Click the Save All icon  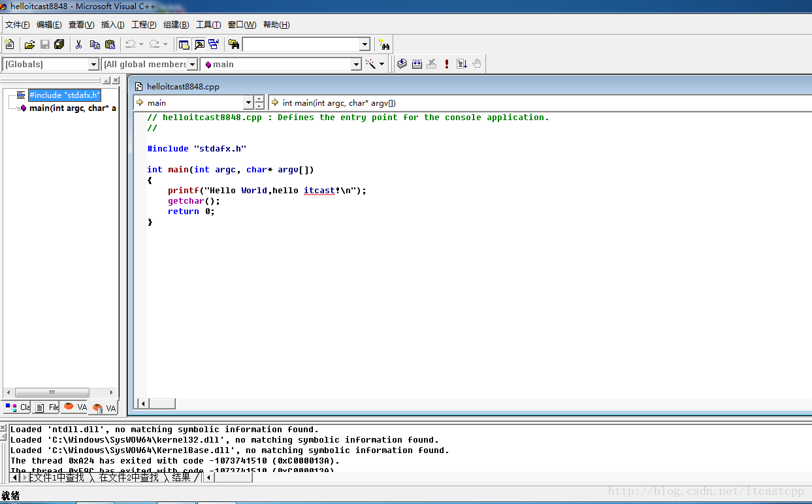pos(59,44)
